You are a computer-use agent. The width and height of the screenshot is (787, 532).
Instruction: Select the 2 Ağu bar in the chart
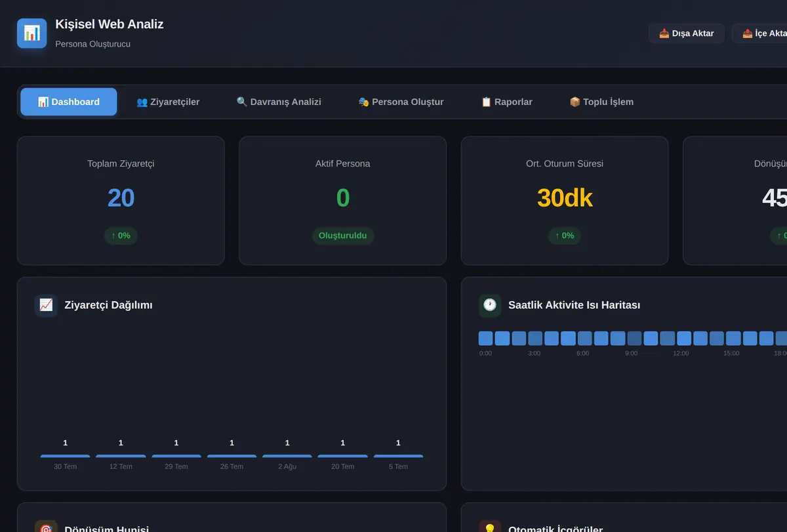coord(287,456)
